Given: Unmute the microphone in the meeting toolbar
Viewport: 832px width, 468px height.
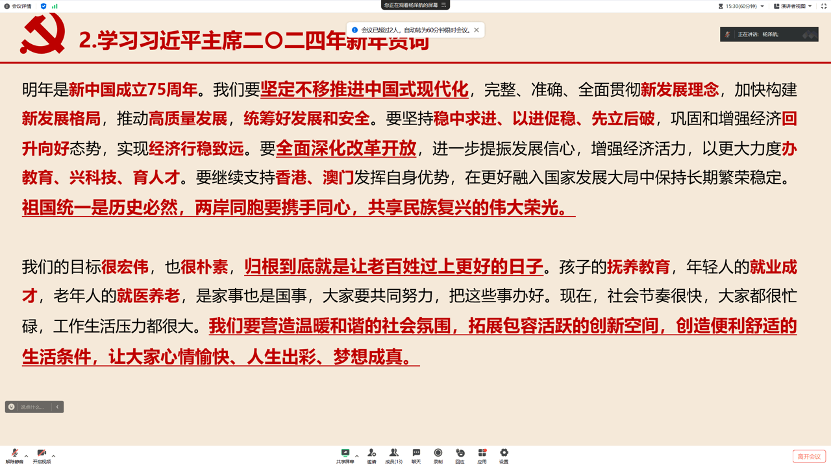Looking at the screenshot, I should (x=13, y=453).
